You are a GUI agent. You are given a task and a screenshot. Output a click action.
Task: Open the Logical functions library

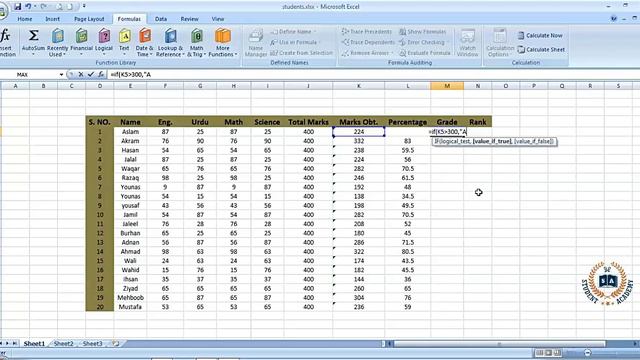tap(104, 42)
